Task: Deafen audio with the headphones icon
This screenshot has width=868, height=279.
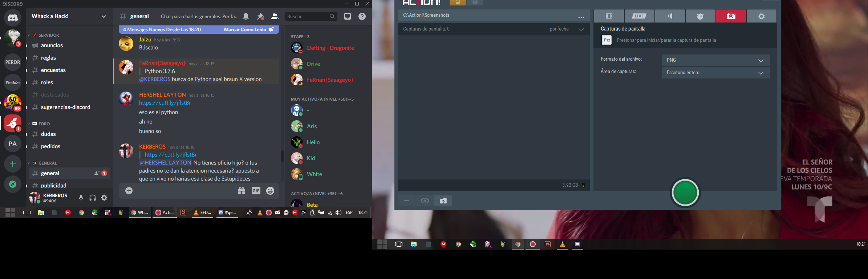Action: click(x=93, y=198)
